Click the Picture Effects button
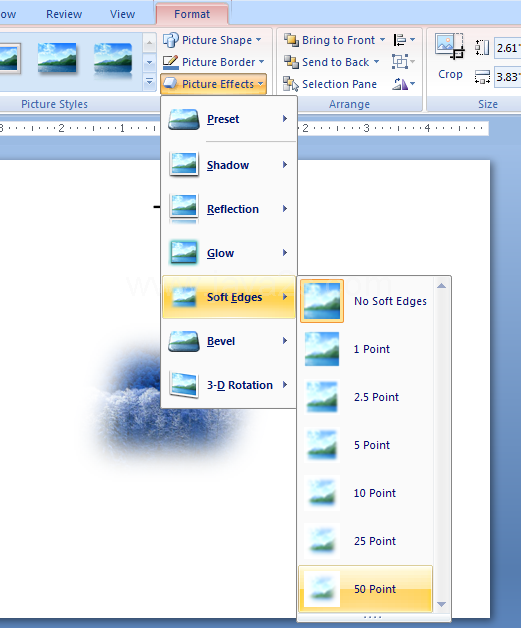Screen dimensions: 521x628 (213, 84)
